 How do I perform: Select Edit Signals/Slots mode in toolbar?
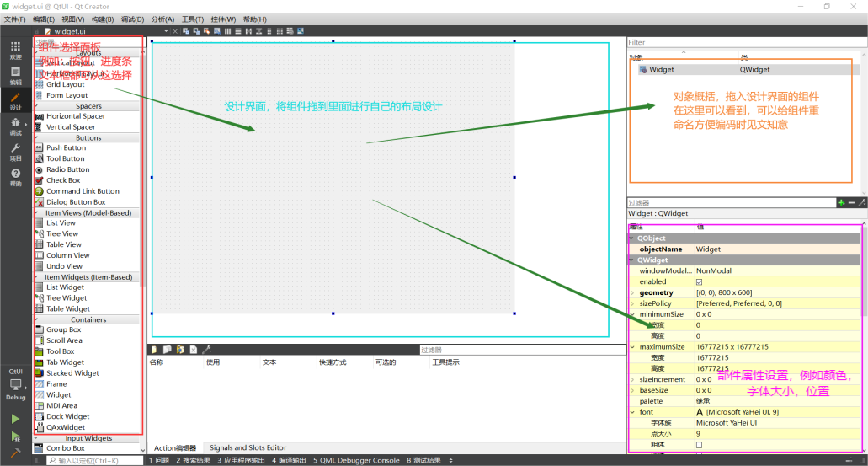[x=196, y=31]
